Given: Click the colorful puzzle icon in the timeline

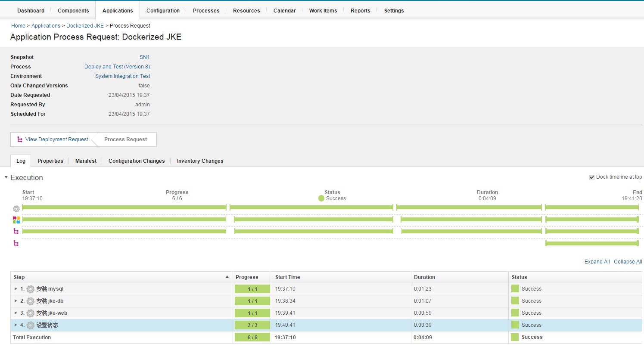Looking at the screenshot, I should [16, 220].
